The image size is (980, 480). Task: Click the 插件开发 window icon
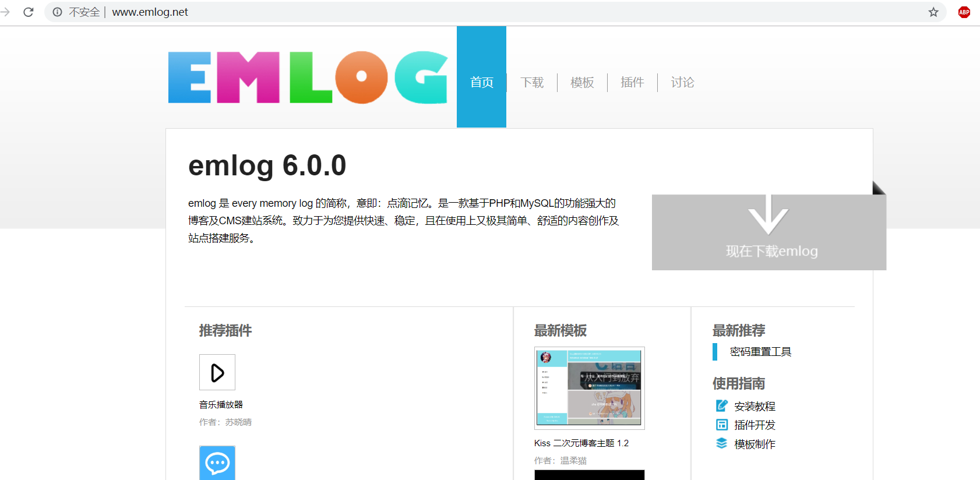[722, 425]
